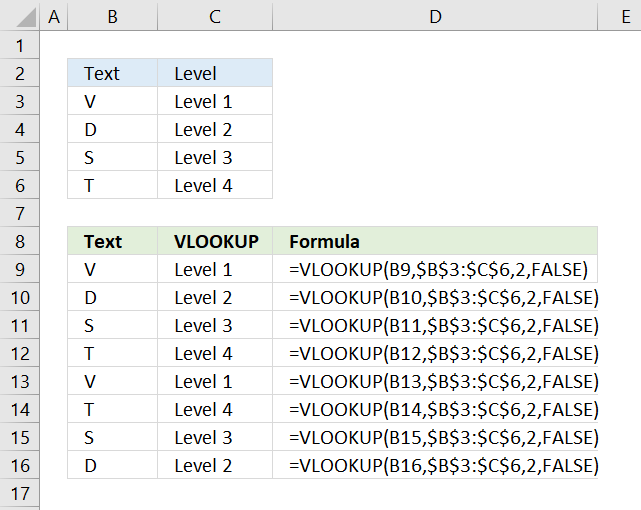Select row 8 header
The width and height of the screenshot is (641, 510).
click(x=20, y=241)
